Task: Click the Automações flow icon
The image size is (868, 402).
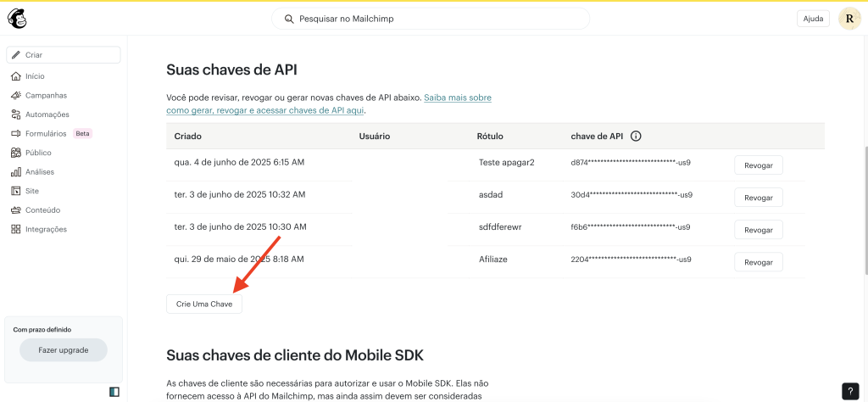Action: (x=16, y=114)
